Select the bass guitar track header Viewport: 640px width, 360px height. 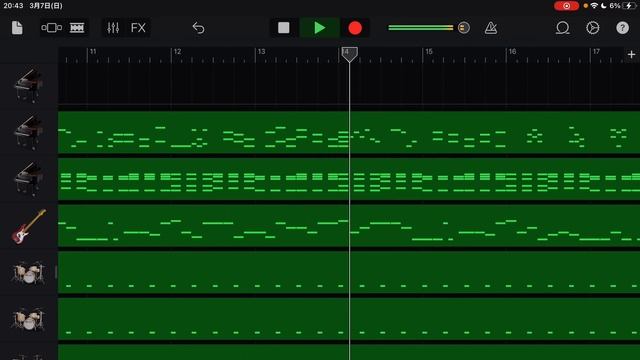(x=28, y=226)
